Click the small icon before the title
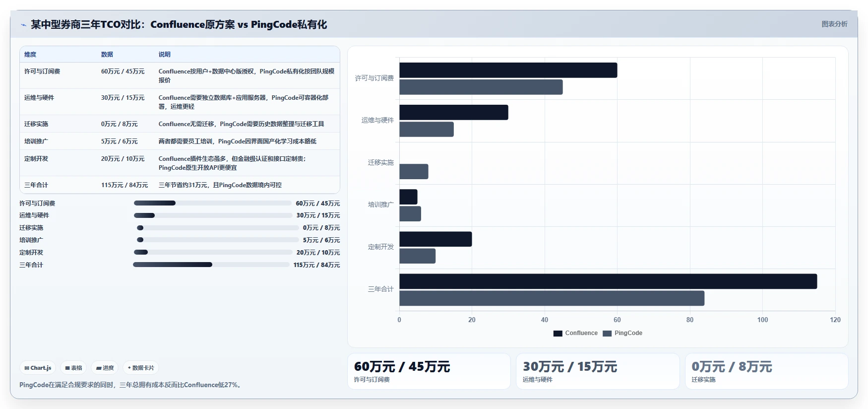 (x=23, y=25)
